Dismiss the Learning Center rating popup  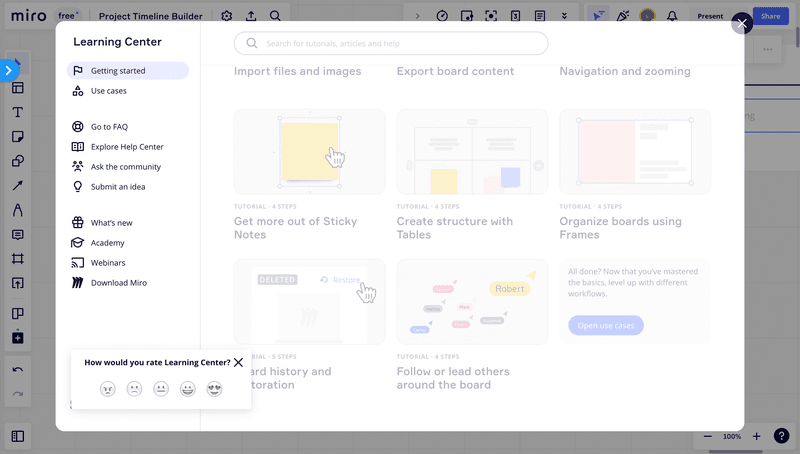tap(238, 363)
